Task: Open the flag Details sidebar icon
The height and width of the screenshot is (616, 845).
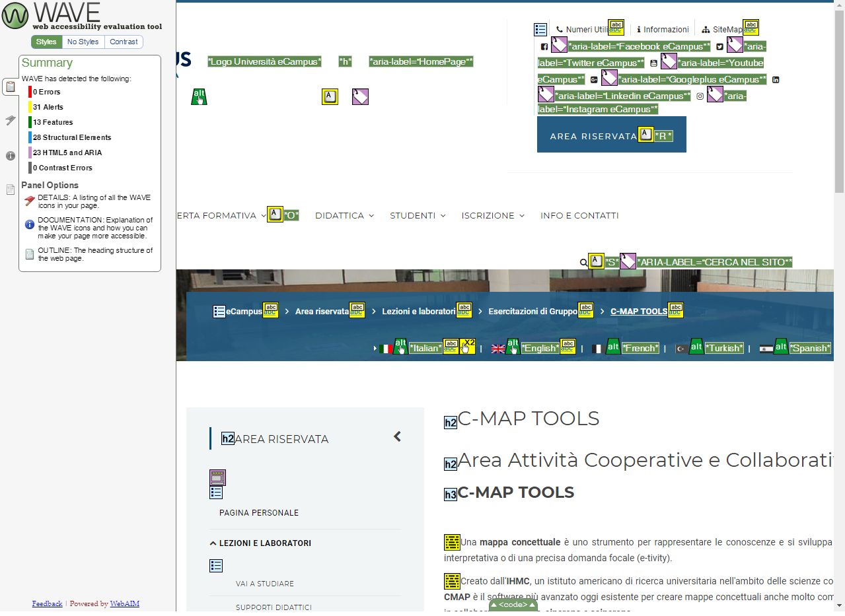Action: tap(10, 120)
